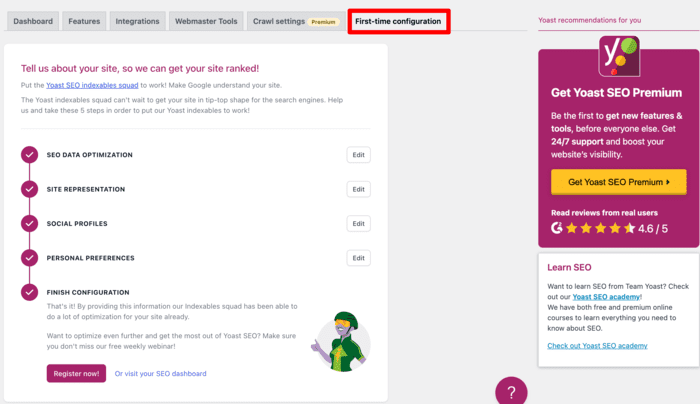The image size is (700, 404).
Task: Click the 4.6 / 5 rating text
Action: pos(653,229)
